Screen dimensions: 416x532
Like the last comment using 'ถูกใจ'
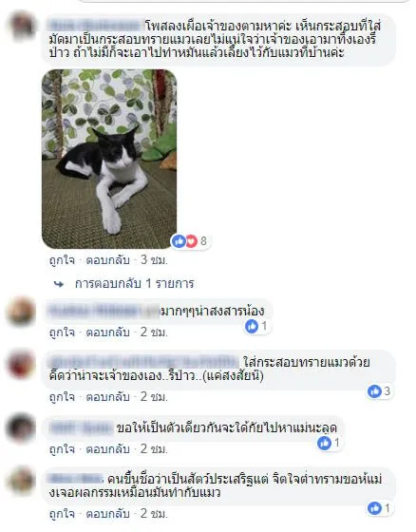62,514
